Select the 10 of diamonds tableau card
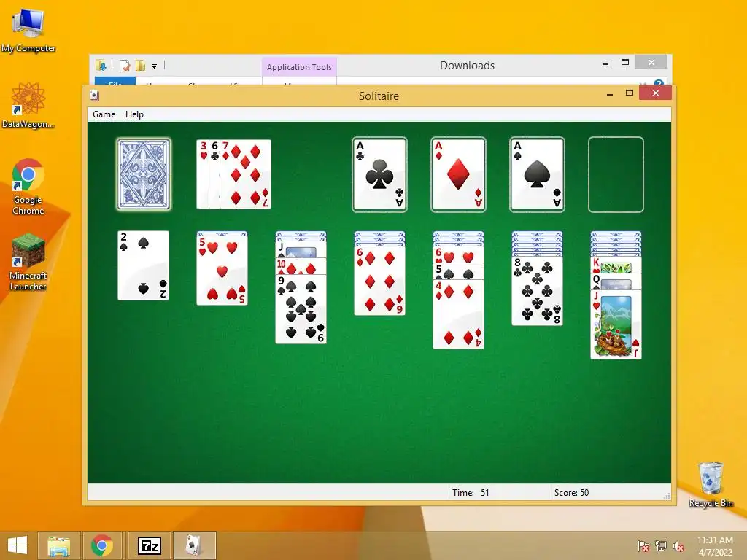747x560 pixels. point(301,267)
